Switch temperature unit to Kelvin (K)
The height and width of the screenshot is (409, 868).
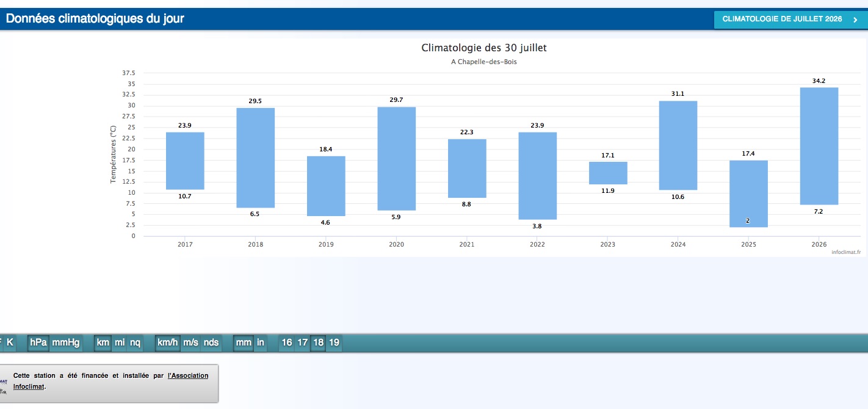click(10, 342)
